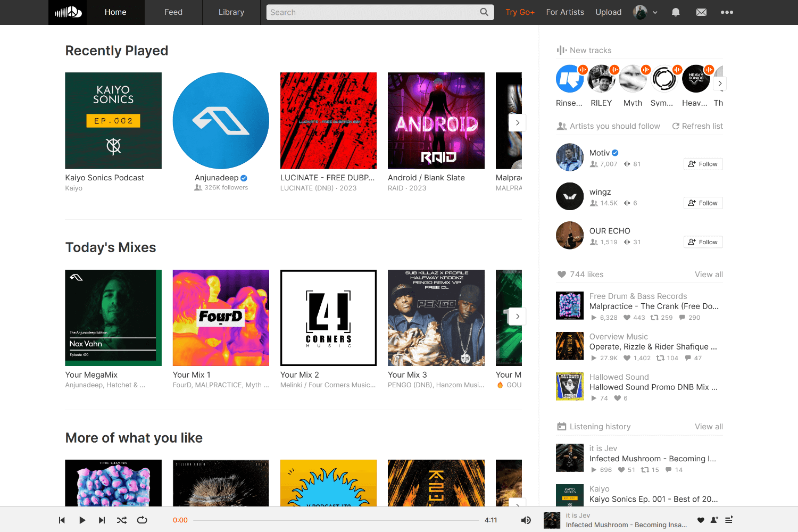Open RILEY new tracks avatar
The width and height of the screenshot is (798, 532).
pyautogui.click(x=601, y=79)
